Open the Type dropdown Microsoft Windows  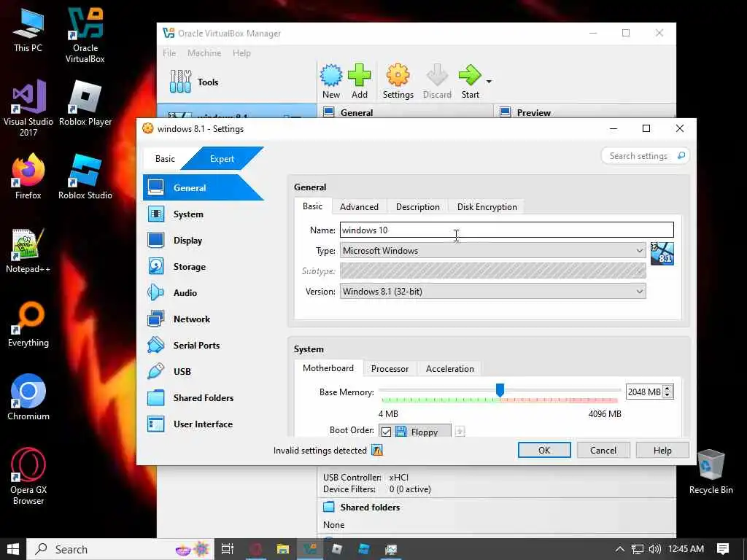(x=492, y=251)
